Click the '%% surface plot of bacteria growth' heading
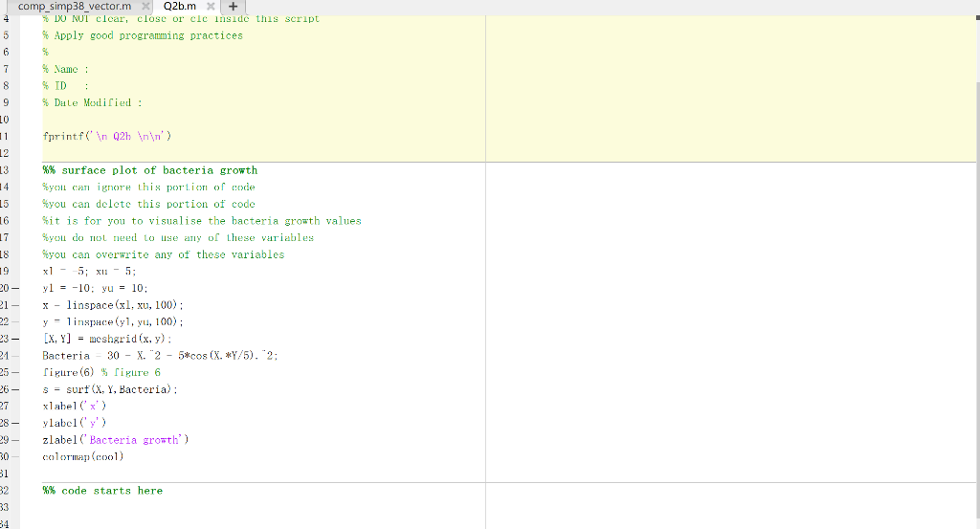The image size is (980, 529). (x=150, y=170)
